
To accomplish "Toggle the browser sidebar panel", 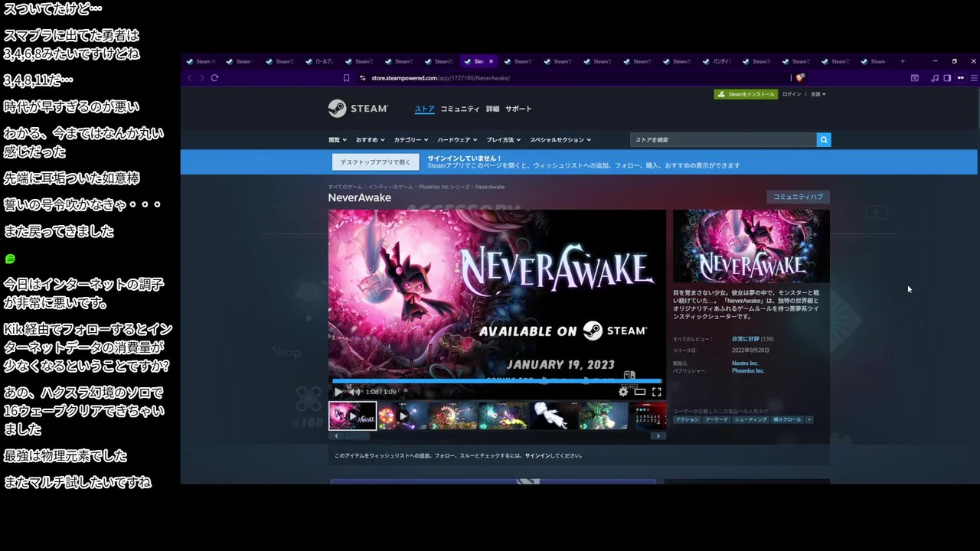I will click(947, 78).
